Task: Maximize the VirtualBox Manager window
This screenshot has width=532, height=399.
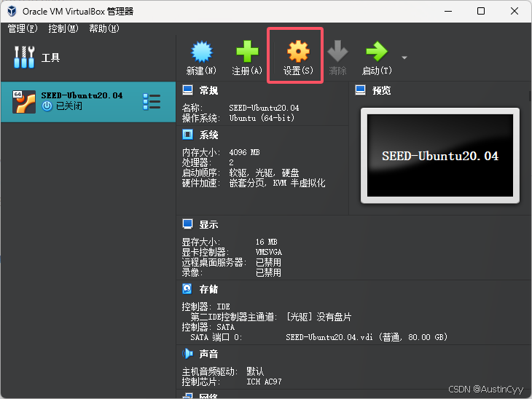Action: tap(481, 11)
